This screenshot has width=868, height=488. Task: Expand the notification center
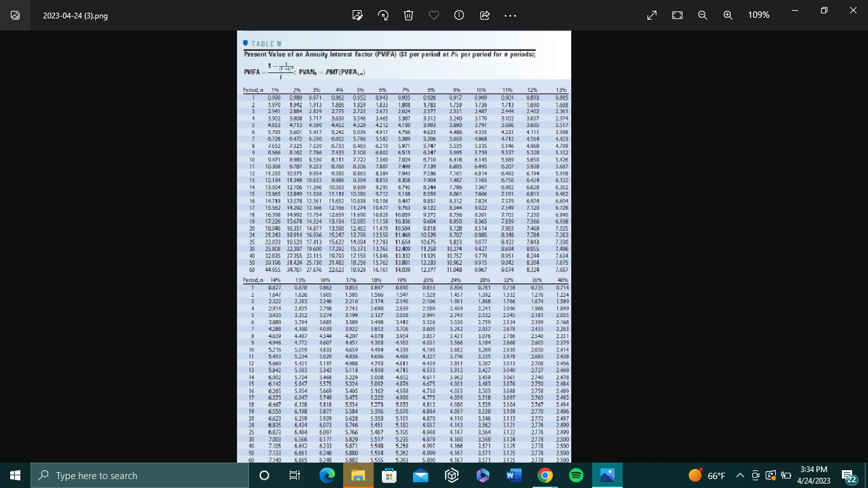[848, 475]
